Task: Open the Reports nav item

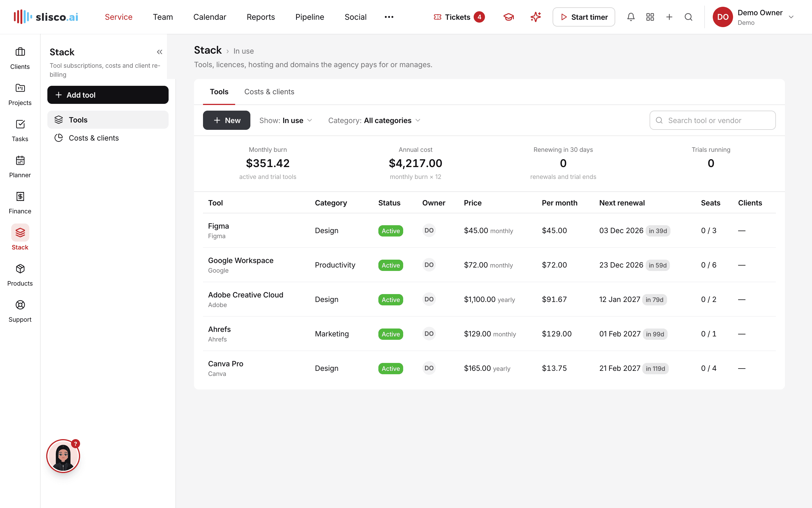Action: [x=261, y=17]
